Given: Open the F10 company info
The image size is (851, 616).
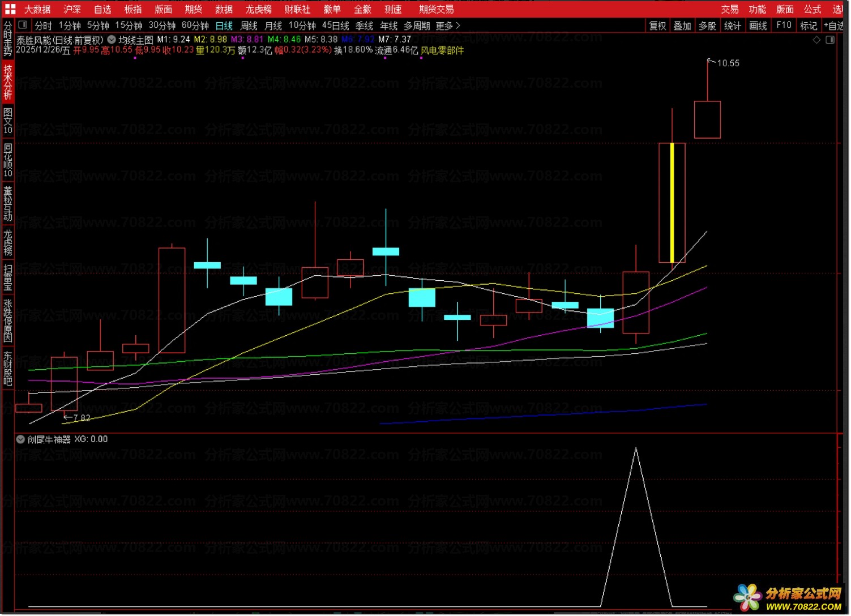Looking at the screenshot, I should (x=784, y=25).
